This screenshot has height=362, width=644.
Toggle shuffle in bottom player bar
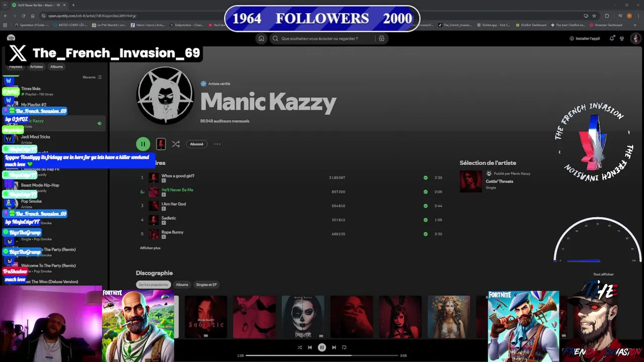299,347
